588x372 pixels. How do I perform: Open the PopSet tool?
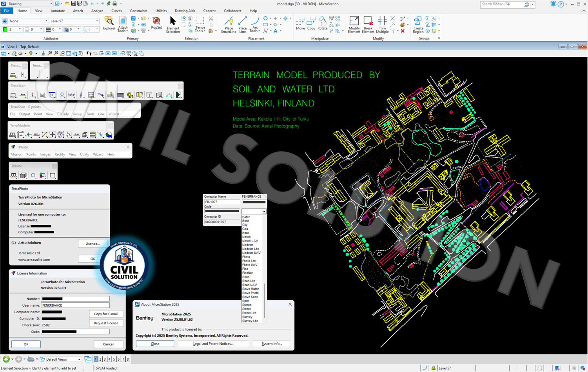click(x=156, y=23)
